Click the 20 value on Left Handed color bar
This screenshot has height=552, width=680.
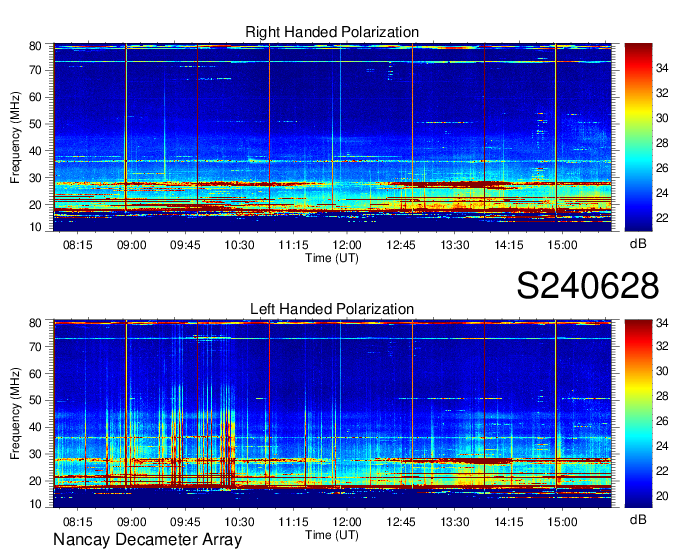(662, 496)
